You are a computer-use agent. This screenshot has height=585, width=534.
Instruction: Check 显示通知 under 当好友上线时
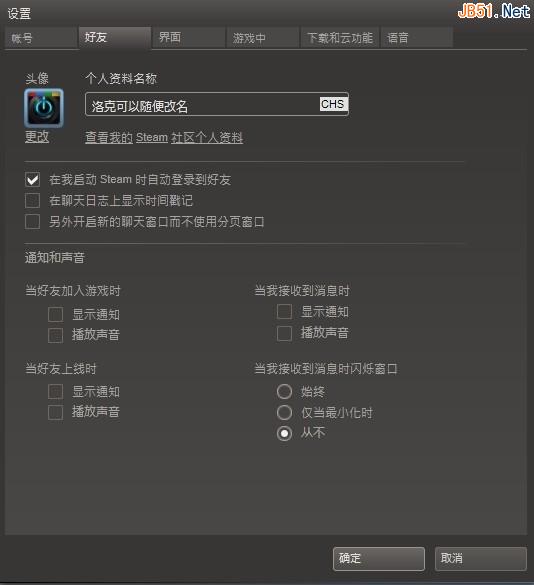click(x=56, y=392)
